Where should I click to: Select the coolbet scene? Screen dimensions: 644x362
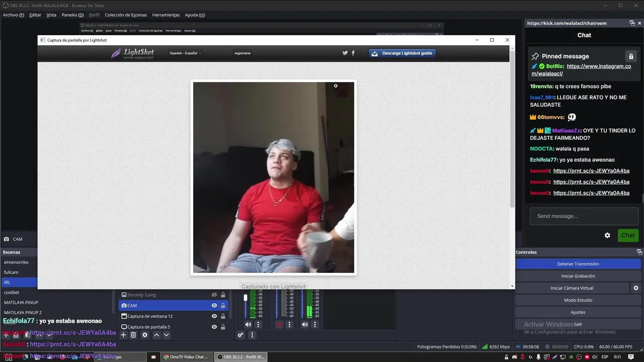(x=12, y=293)
